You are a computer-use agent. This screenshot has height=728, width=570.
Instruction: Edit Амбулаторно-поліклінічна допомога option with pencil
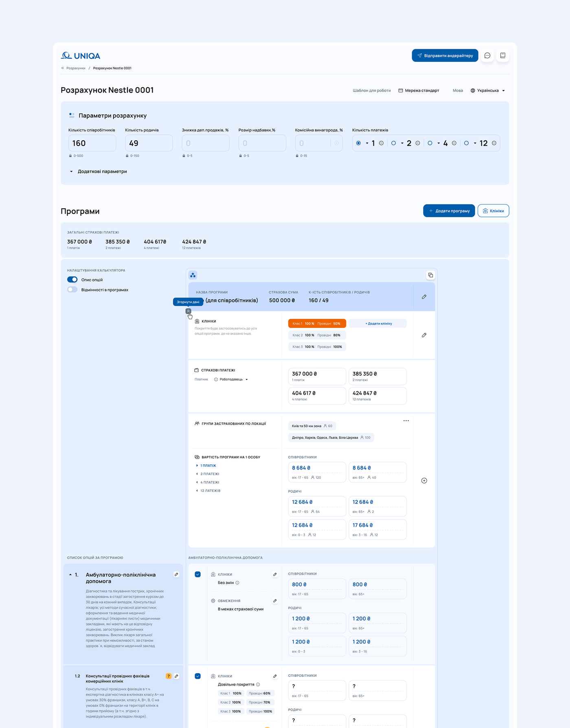click(176, 575)
